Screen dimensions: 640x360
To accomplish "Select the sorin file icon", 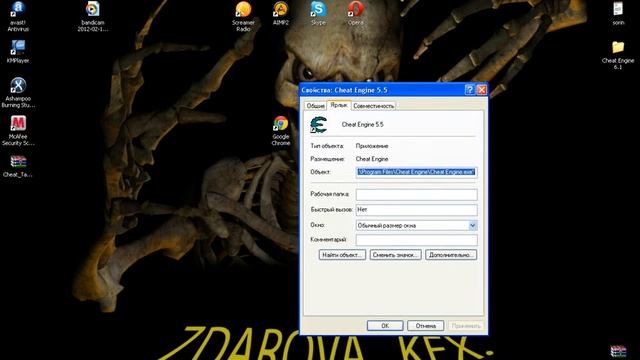I will [618, 13].
